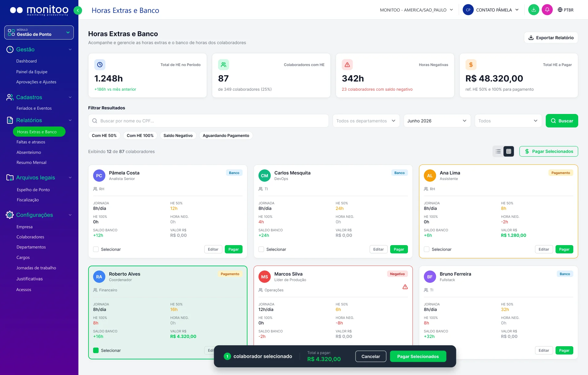The height and width of the screenshot is (375, 588).
Task: Open notifications bell icon
Action: coord(547,10)
